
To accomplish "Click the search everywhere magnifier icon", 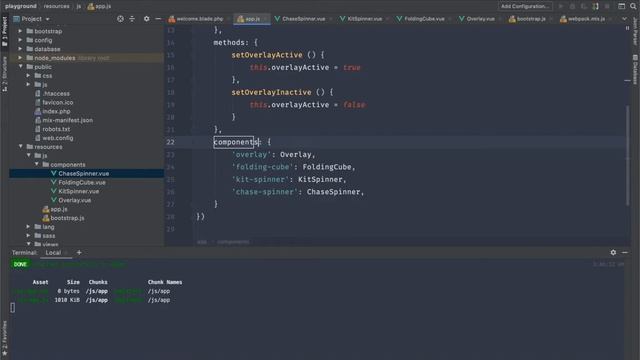I will pyautogui.click(x=633, y=6).
